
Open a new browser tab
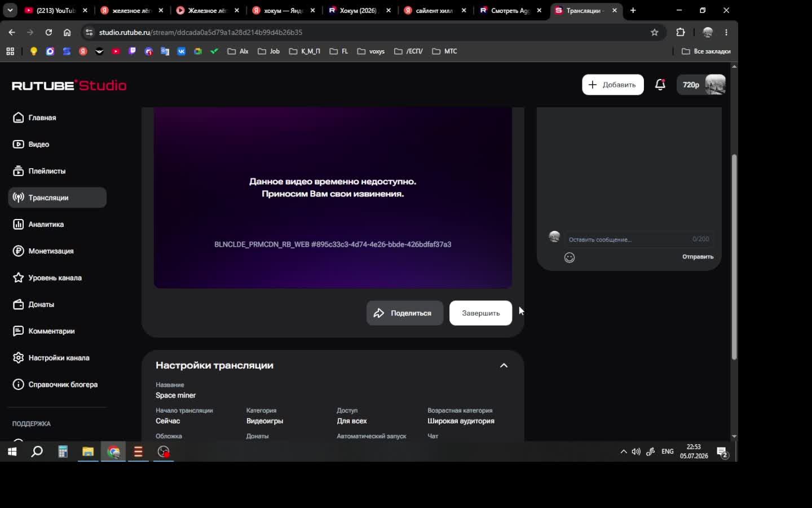tap(633, 10)
